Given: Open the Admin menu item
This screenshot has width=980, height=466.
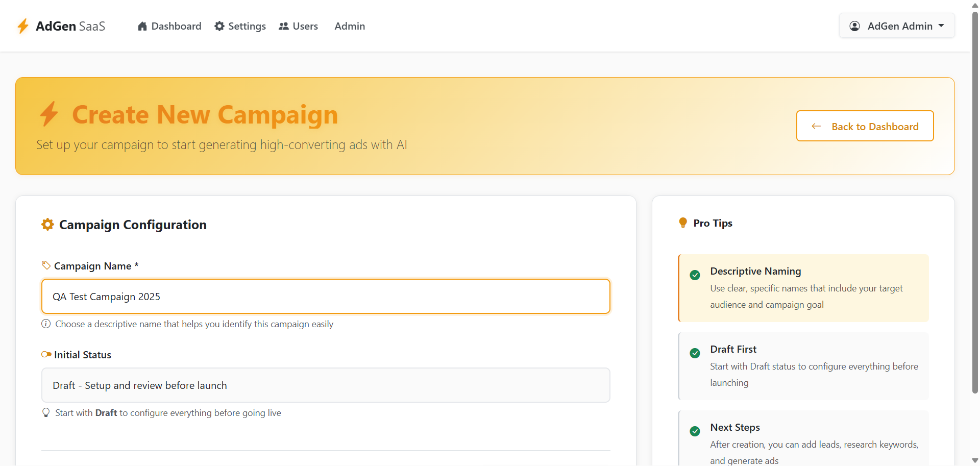Looking at the screenshot, I should (350, 26).
